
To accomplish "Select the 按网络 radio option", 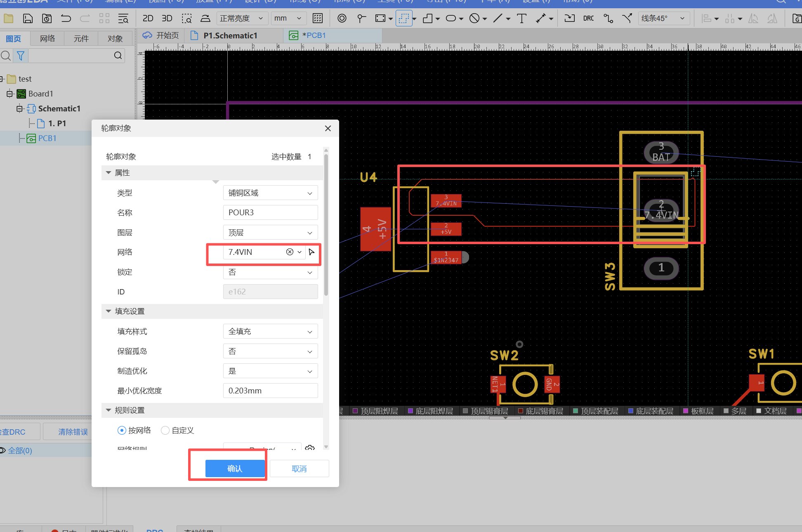I will coord(122,430).
